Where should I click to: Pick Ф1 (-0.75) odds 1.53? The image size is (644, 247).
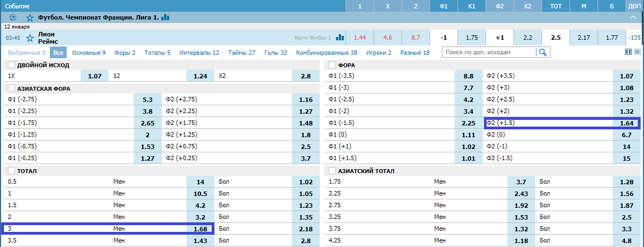click(x=147, y=146)
